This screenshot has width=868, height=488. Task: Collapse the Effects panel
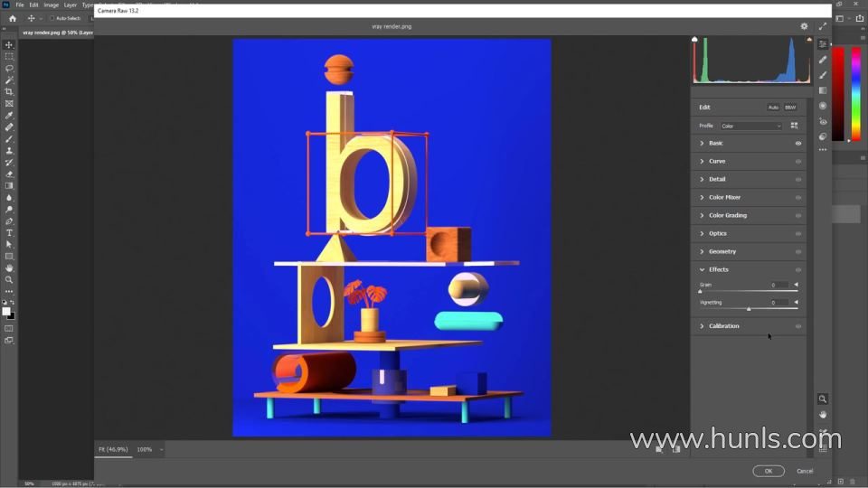[702, 270]
